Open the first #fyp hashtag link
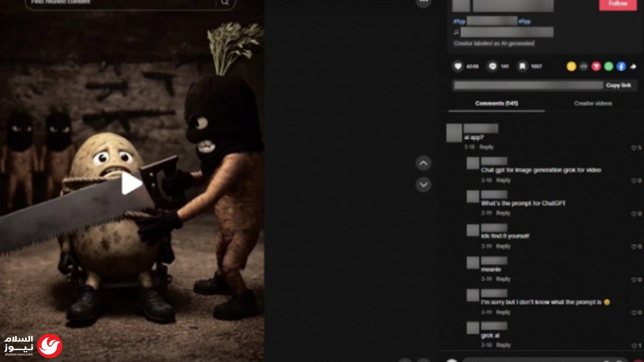The height and width of the screenshot is (362, 644). pos(459,21)
